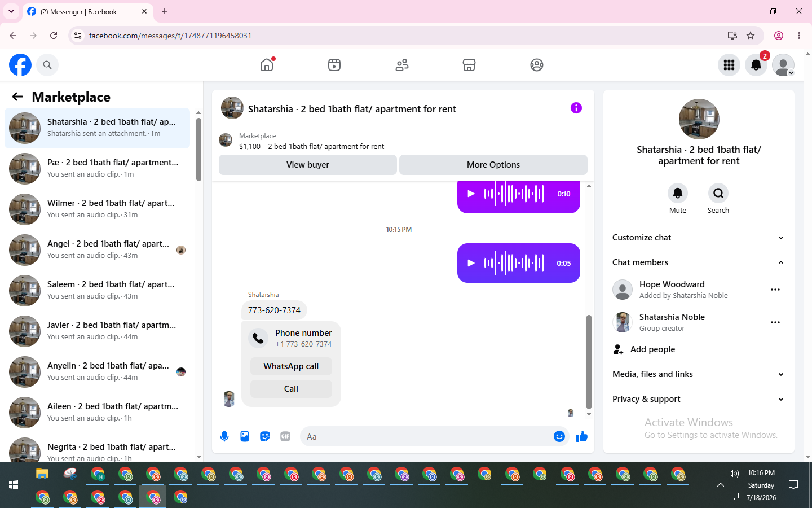
Task: Open options for Hope Woodward
Action: (x=775, y=290)
